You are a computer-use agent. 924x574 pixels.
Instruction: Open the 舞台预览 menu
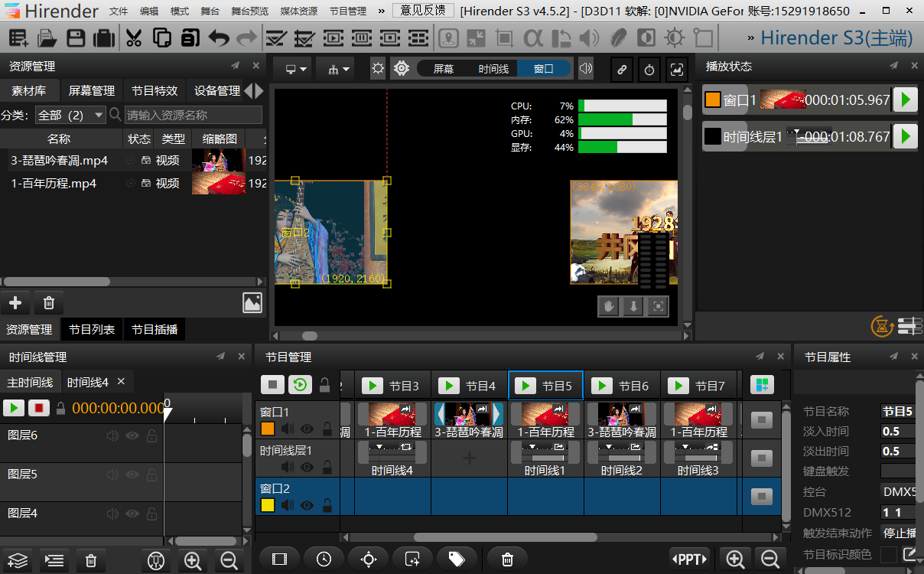[x=250, y=11]
